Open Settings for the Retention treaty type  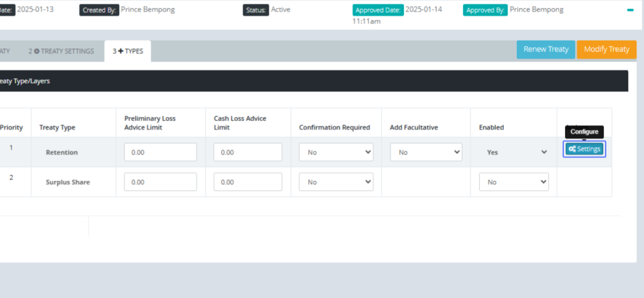(584, 149)
